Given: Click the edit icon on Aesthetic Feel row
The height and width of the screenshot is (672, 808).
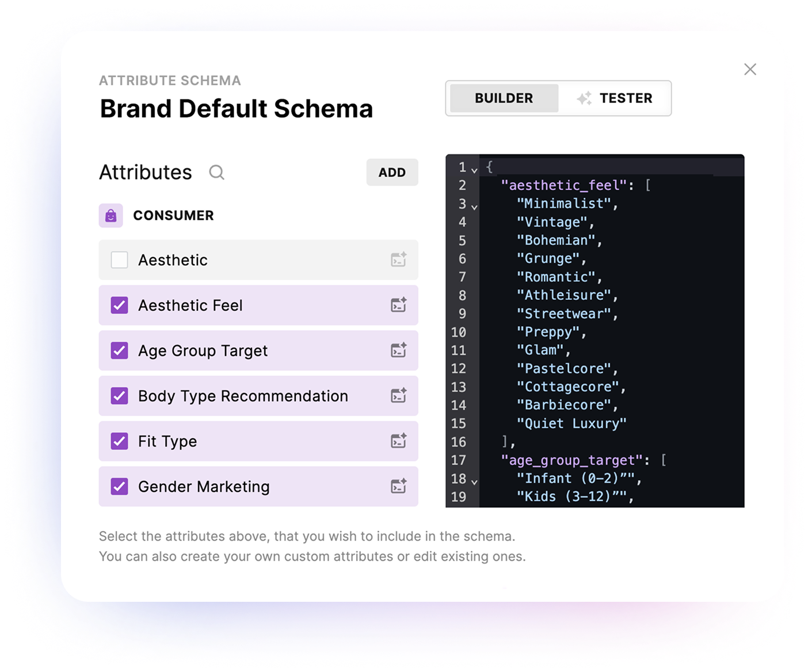Looking at the screenshot, I should (399, 305).
